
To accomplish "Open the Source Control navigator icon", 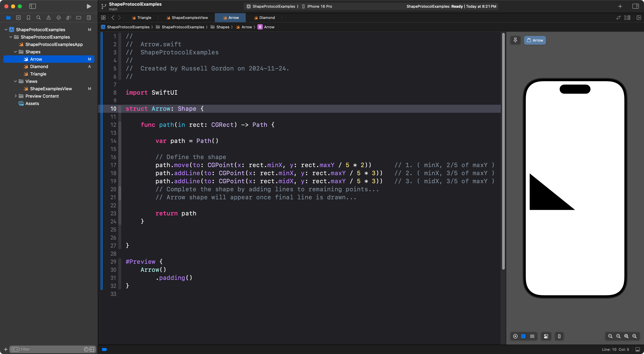I will coord(18,17).
